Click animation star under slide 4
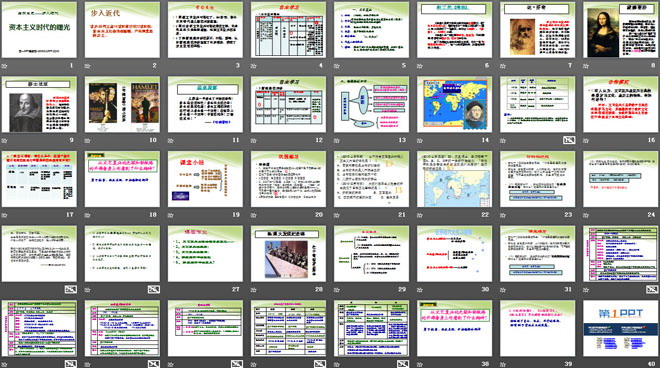The width and height of the screenshot is (660, 368). click(x=254, y=66)
